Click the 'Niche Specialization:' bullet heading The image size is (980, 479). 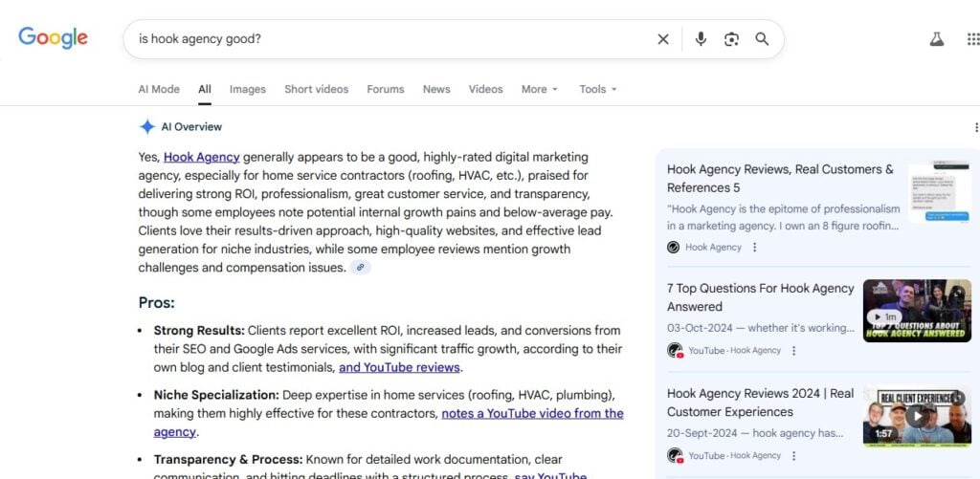216,395
